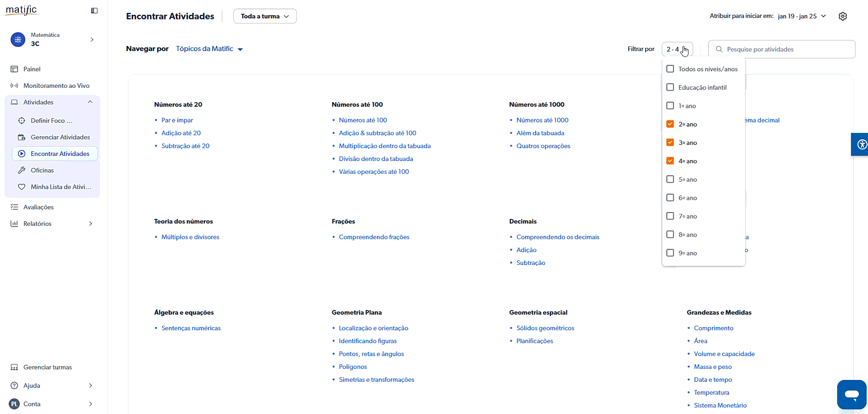Click the sidebar collapse icon
Image resolution: width=868 pixels, height=414 pixels.
tap(94, 11)
